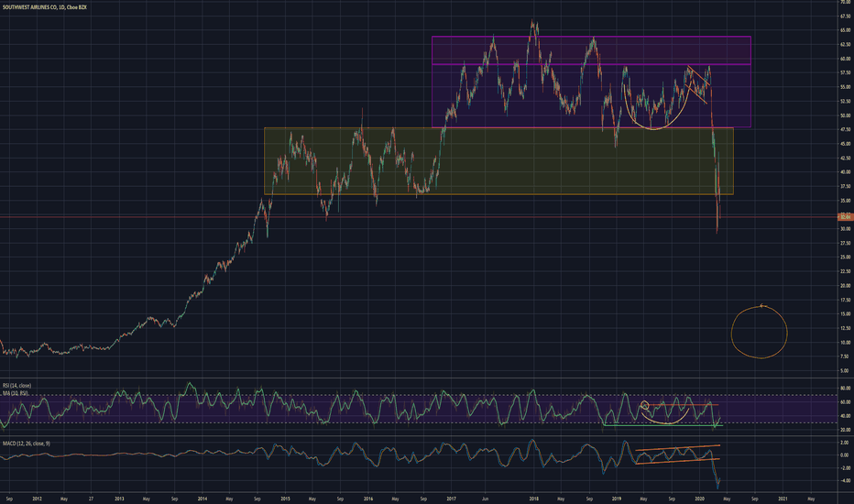Click the 2015 label on the time axis
The height and width of the screenshot is (504, 854).
pyautogui.click(x=285, y=499)
